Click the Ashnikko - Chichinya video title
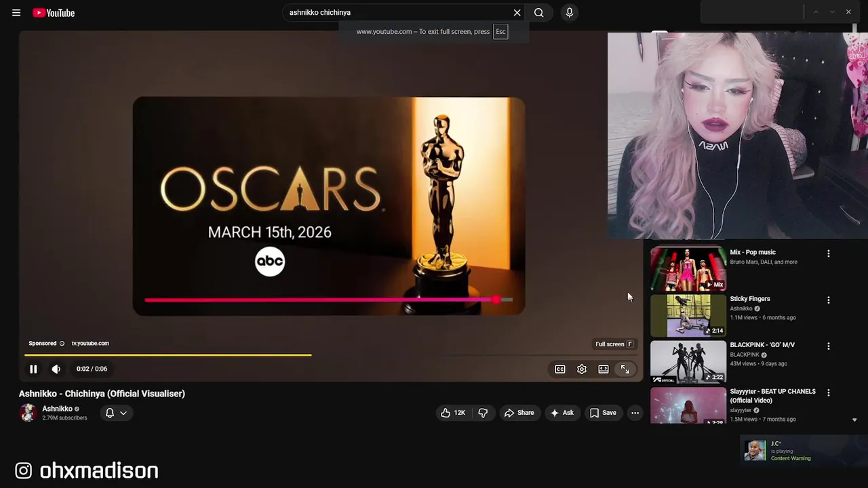Image resolution: width=868 pixels, height=488 pixels. (102, 394)
